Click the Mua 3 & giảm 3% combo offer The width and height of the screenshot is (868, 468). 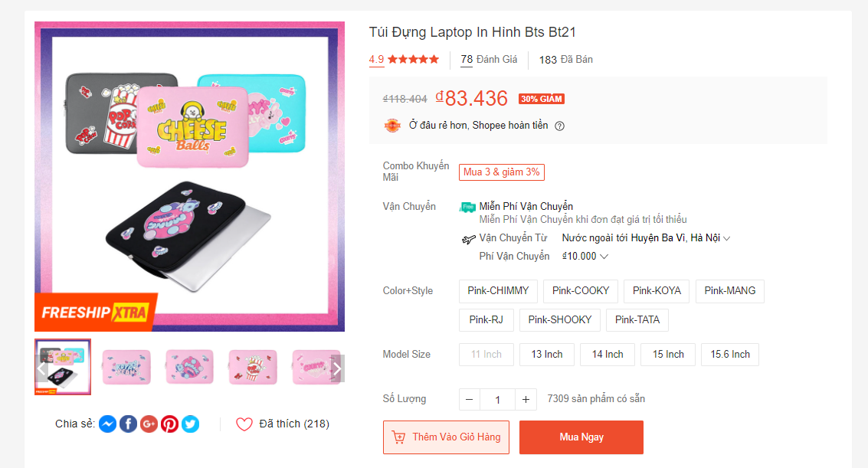tap(501, 172)
